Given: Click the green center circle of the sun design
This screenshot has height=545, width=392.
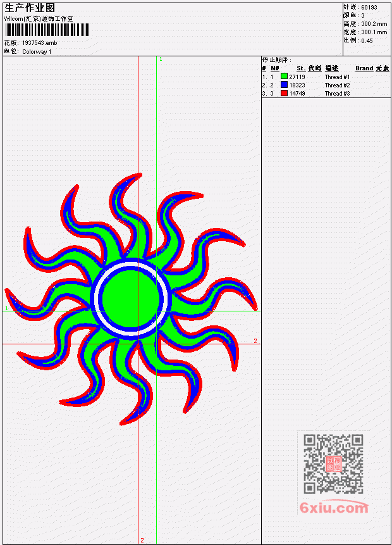Looking at the screenshot, I should [x=131, y=299].
